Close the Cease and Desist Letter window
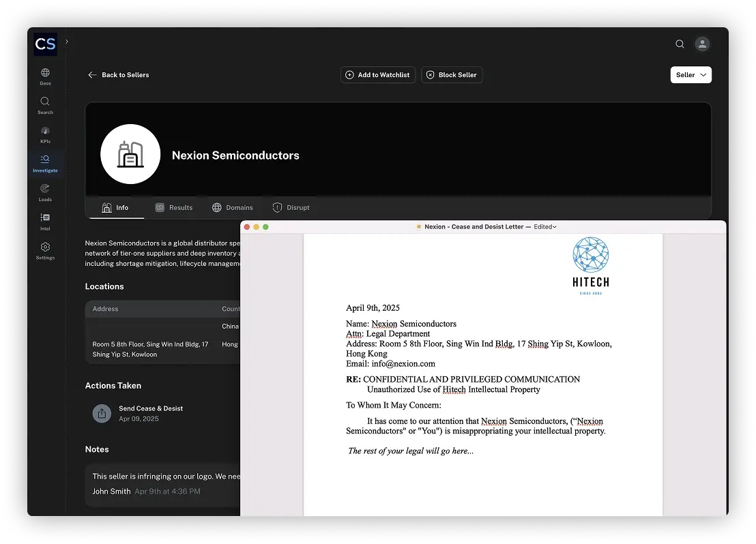756x544 pixels. click(x=247, y=227)
